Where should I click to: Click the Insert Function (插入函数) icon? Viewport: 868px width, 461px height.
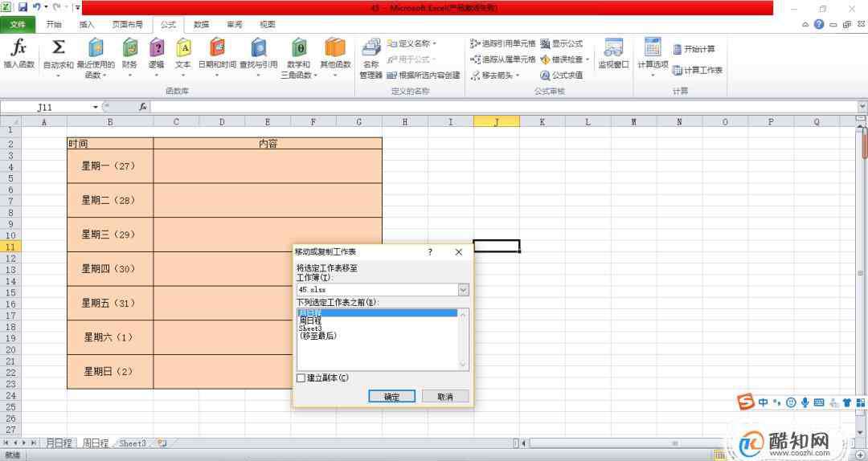pyautogui.click(x=18, y=50)
